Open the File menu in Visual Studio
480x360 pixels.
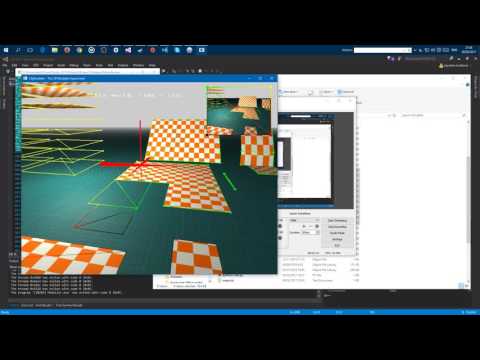[x=5, y=65]
